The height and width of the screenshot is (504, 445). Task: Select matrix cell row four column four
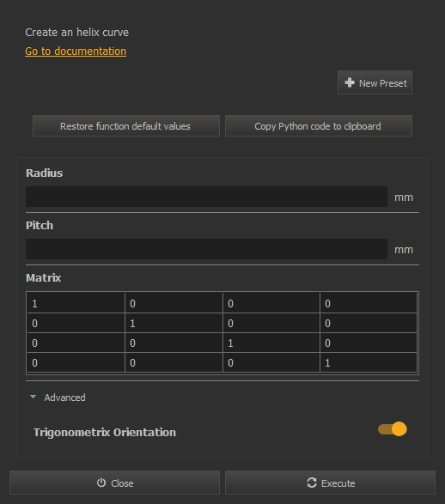tap(369, 362)
